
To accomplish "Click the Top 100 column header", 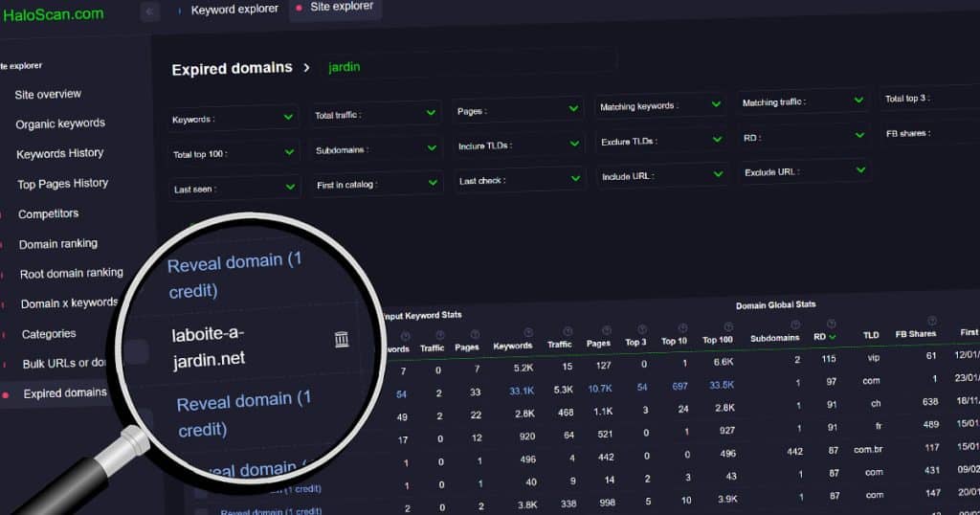I will (x=717, y=340).
